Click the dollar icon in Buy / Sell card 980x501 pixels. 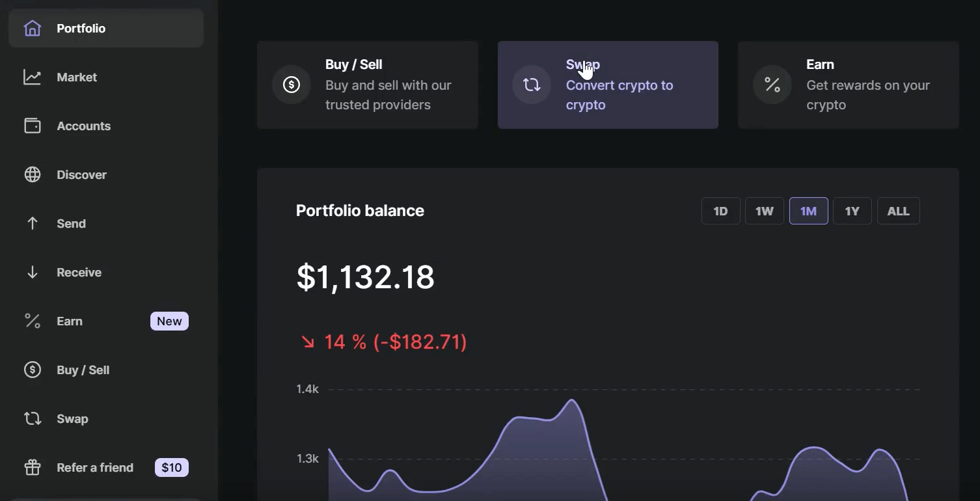pyautogui.click(x=292, y=85)
